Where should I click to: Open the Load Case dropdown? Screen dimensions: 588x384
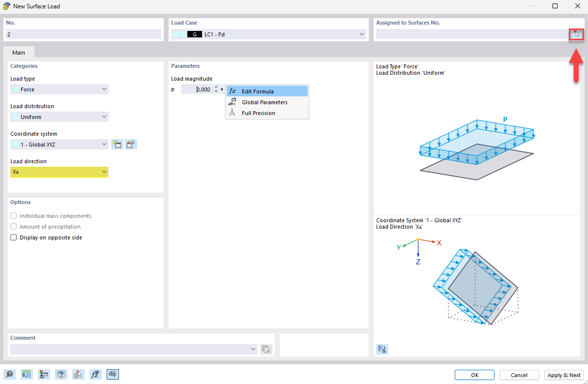[x=362, y=34]
